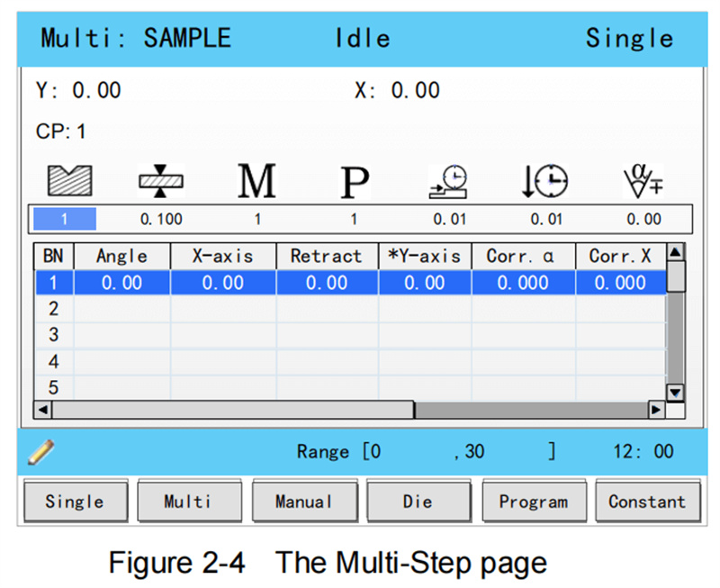Open the Die page button
This screenshot has width=720, height=588.
[418, 502]
